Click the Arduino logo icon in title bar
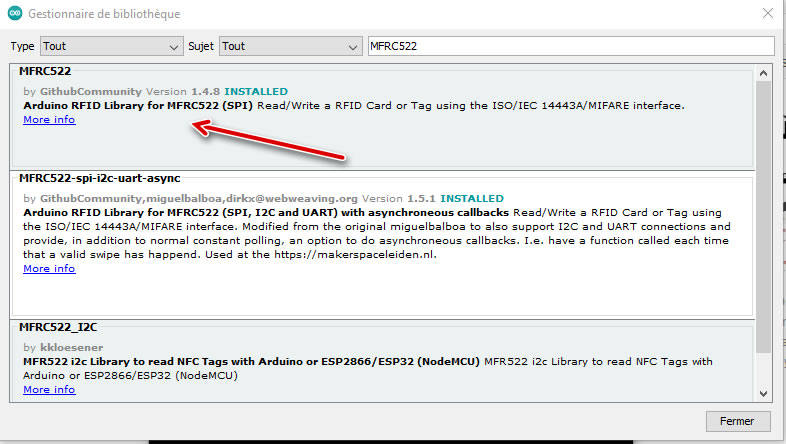Image resolution: width=786 pixels, height=444 pixels. (15, 14)
